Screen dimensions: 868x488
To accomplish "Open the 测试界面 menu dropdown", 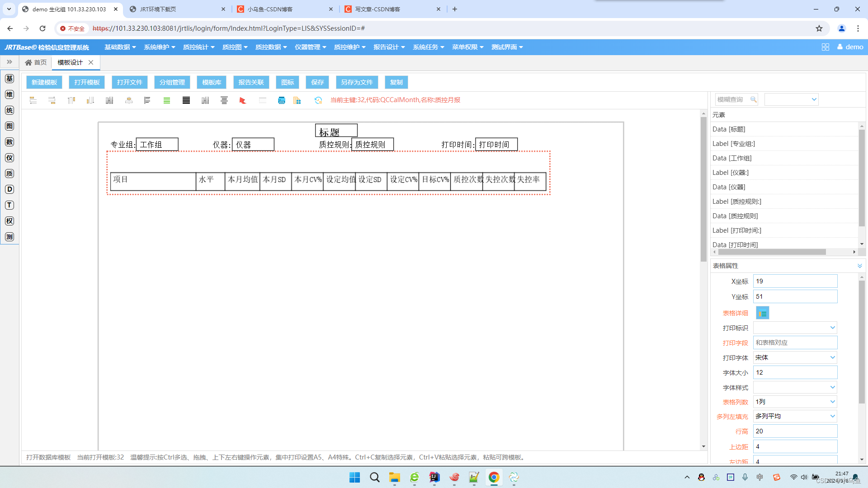I will point(507,47).
